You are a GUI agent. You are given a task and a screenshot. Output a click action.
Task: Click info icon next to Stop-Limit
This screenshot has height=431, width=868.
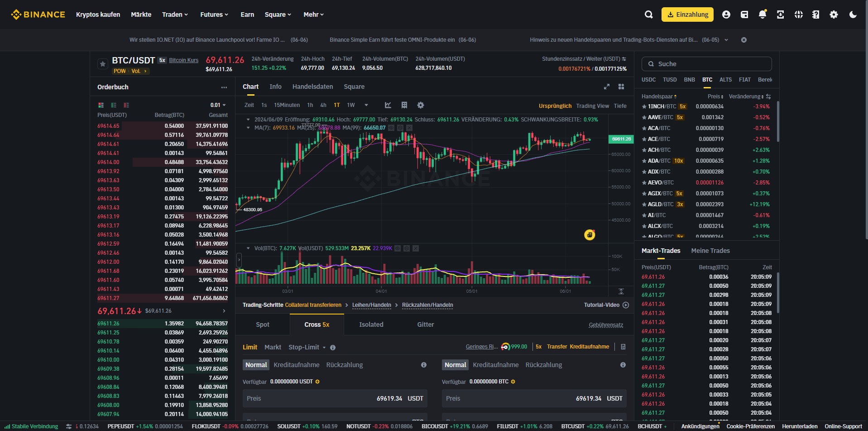(x=333, y=348)
